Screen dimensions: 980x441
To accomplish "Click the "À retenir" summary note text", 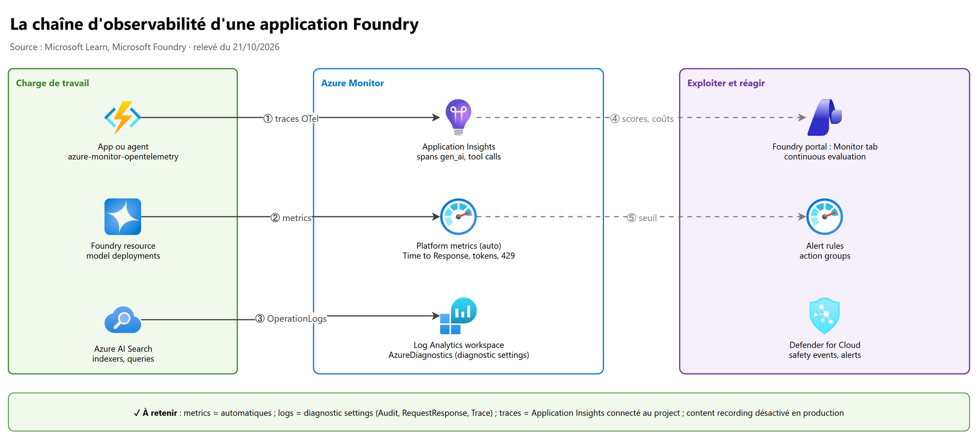I will [488, 413].
